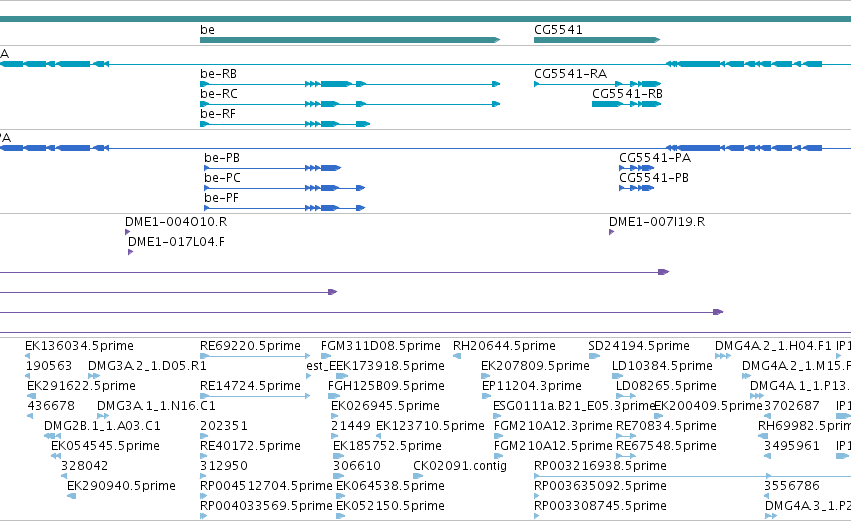This screenshot has width=851, height=521.
Task: Click the DMG3A.1_1.N16.C1 label
Action: point(156,406)
